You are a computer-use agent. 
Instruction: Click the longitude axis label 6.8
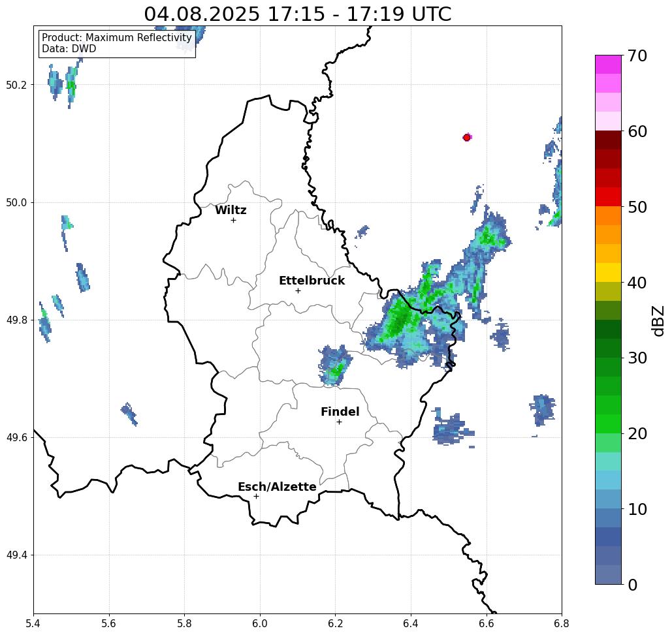click(x=562, y=623)
